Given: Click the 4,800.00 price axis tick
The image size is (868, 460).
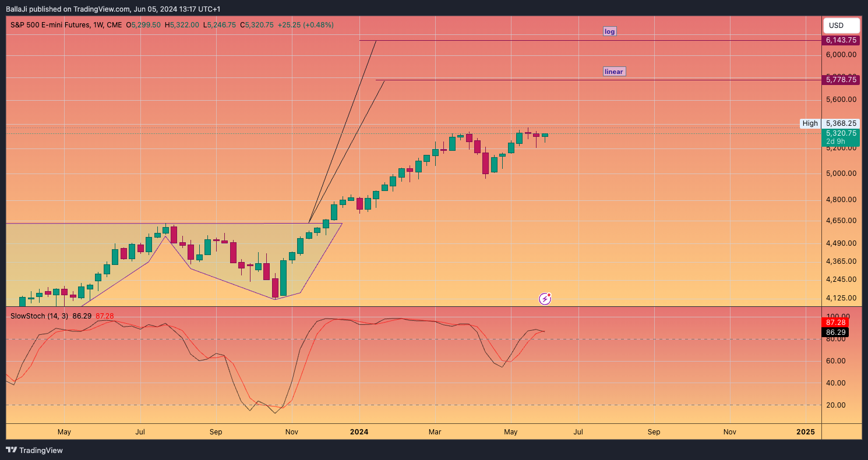Looking at the screenshot, I should (841, 200).
